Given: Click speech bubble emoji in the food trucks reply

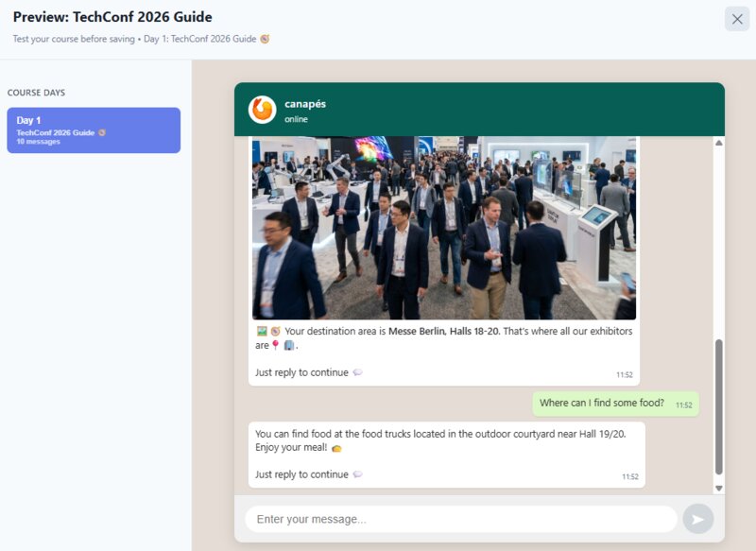Looking at the screenshot, I should click(x=357, y=474).
